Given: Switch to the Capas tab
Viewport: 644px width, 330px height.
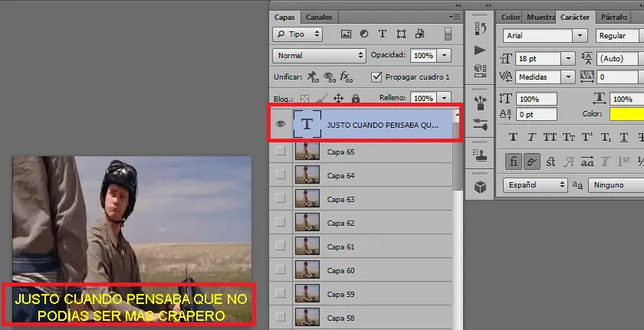Looking at the screenshot, I should coord(284,17).
